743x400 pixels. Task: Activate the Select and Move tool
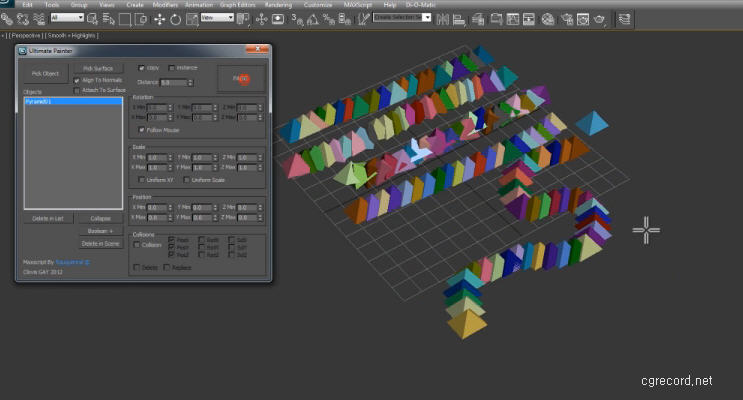pyautogui.click(x=160, y=19)
